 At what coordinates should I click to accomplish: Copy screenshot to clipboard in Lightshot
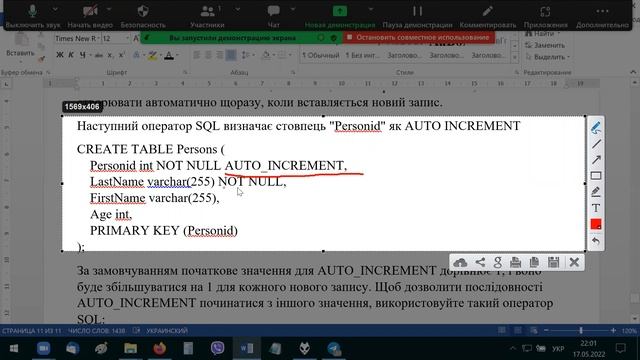coord(534,262)
